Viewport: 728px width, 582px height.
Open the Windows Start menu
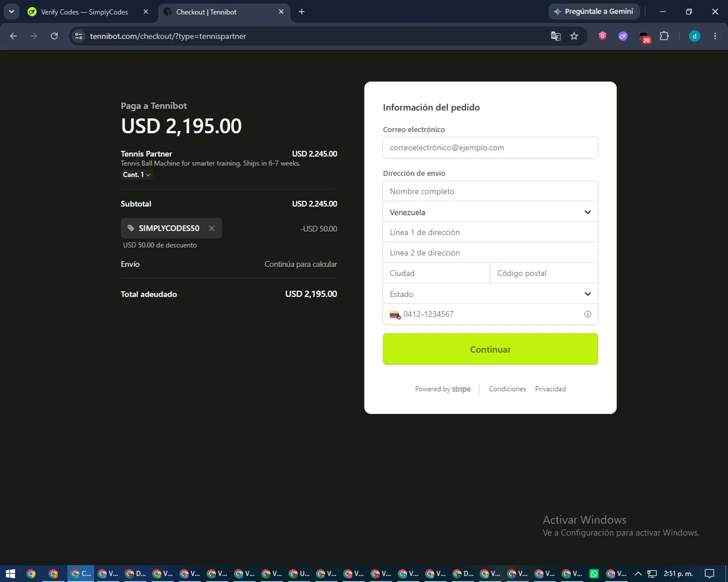click(x=10, y=574)
